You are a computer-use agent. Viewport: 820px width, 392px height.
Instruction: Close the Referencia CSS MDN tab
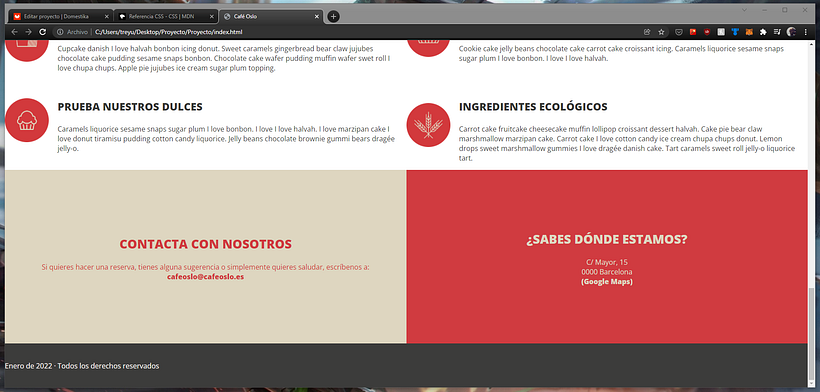(212, 16)
